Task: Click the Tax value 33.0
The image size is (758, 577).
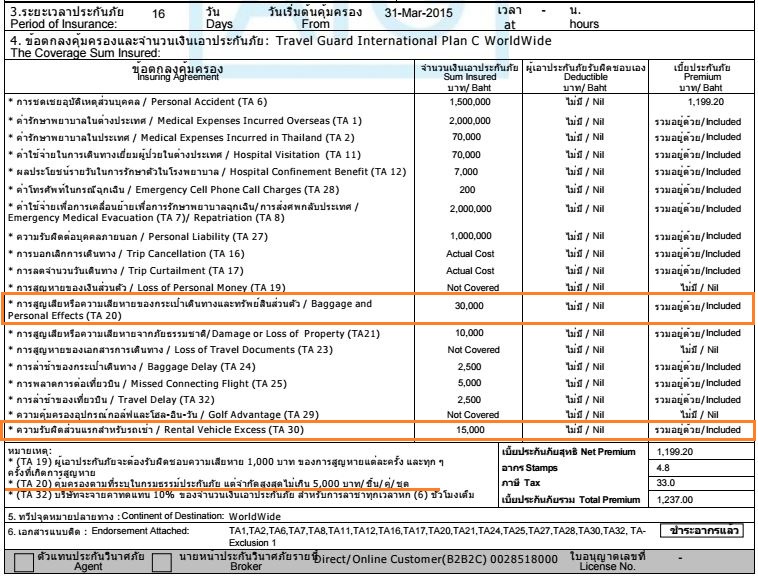Action: pyautogui.click(x=665, y=483)
